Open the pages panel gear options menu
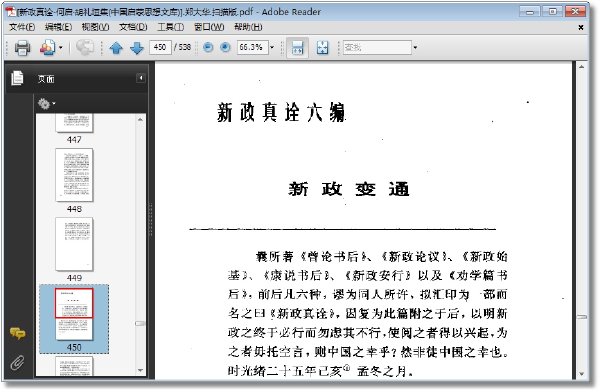 tap(46, 103)
